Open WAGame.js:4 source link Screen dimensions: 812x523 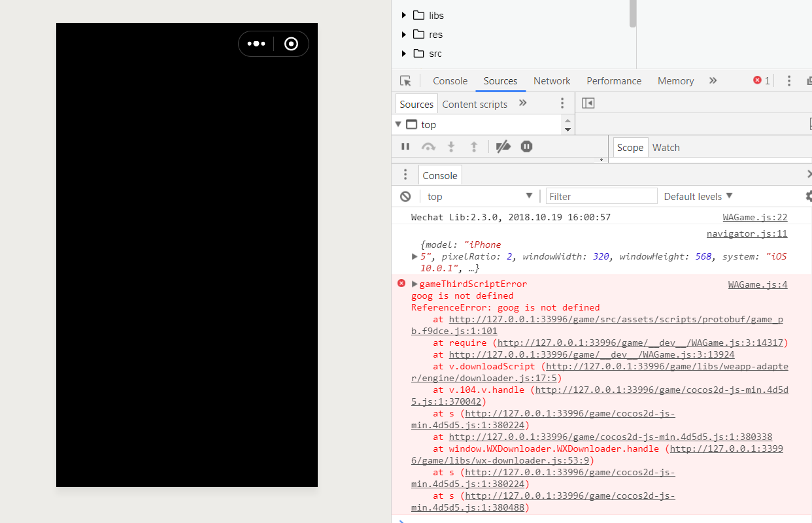(x=758, y=284)
